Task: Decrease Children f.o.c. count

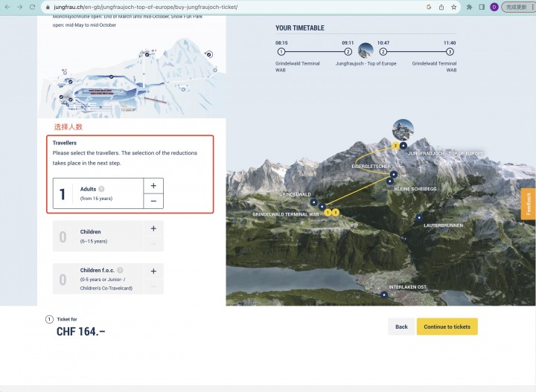Action: pos(153,286)
